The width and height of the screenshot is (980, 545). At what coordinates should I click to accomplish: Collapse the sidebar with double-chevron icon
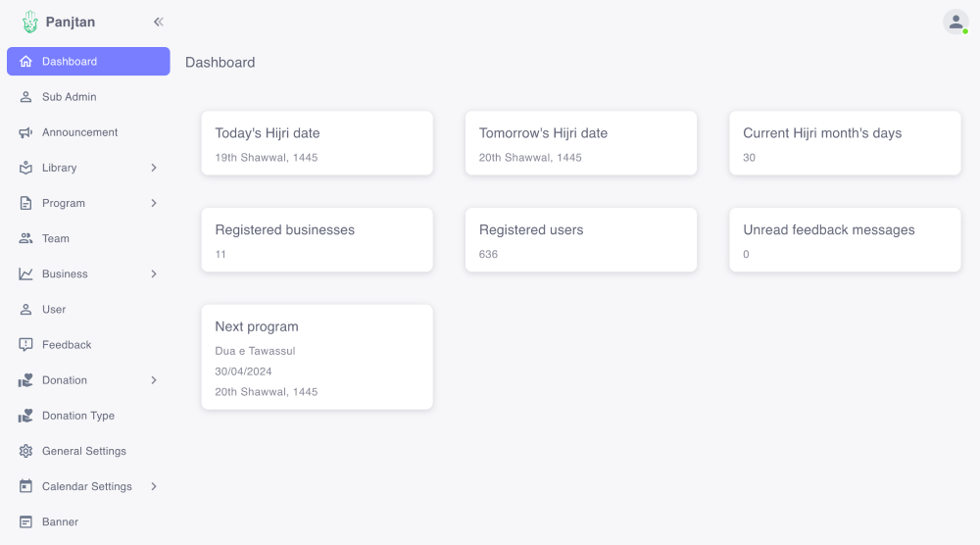tap(158, 22)
